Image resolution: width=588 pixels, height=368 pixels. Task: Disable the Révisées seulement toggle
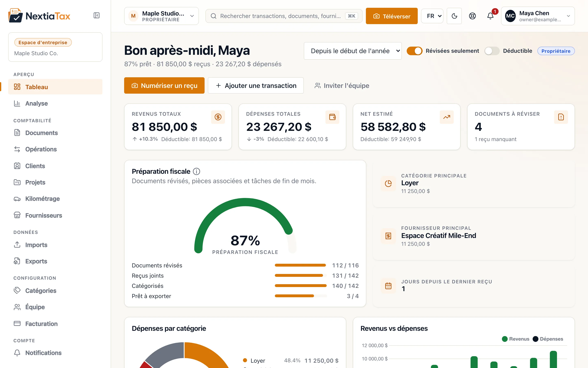coord(414,51)
